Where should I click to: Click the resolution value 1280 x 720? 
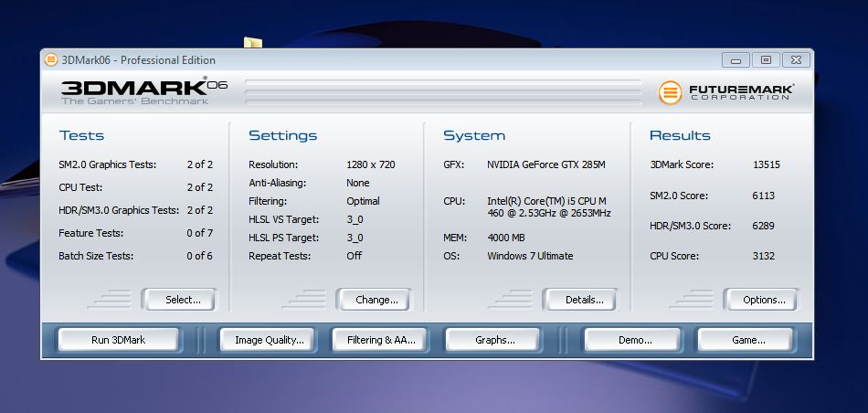371,164
